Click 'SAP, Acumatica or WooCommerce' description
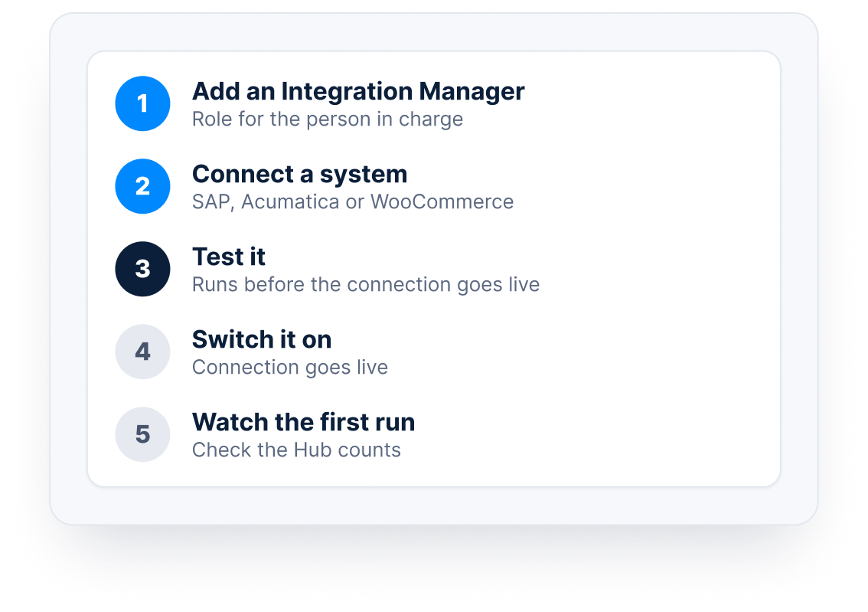Viewport: 868px width, 612px height. point(353,202)
